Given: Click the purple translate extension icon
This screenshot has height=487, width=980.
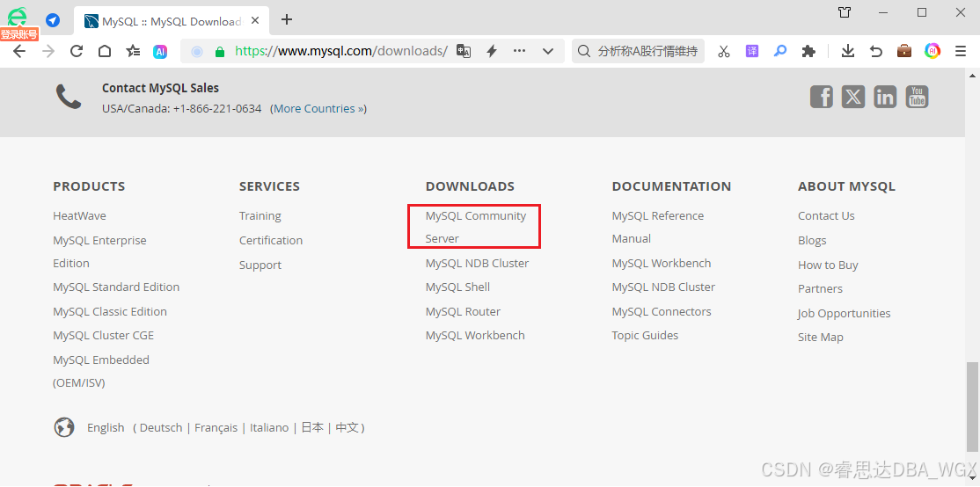Looking at the screenshot, I should [752, 51].
